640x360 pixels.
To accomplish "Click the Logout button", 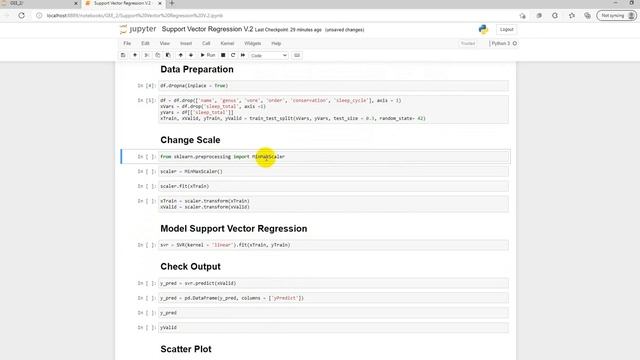I will pyautogui.click(x=506, y=29).
